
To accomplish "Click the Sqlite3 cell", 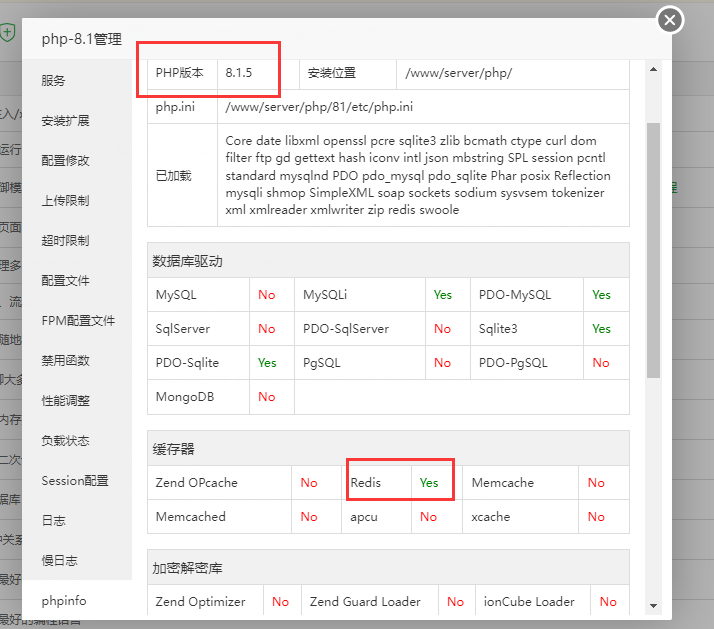I will tap(527, 329).
